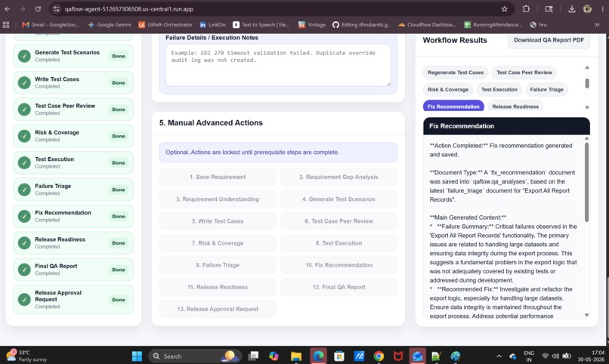Open the browser three-dot menu

pyautogui.click(x=602, y=9)
